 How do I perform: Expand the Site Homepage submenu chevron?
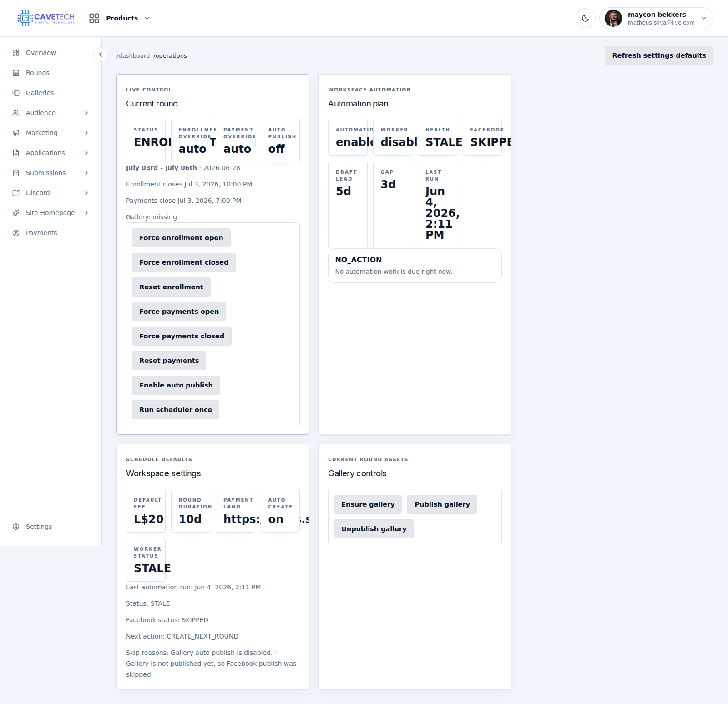tap(86, 213)
